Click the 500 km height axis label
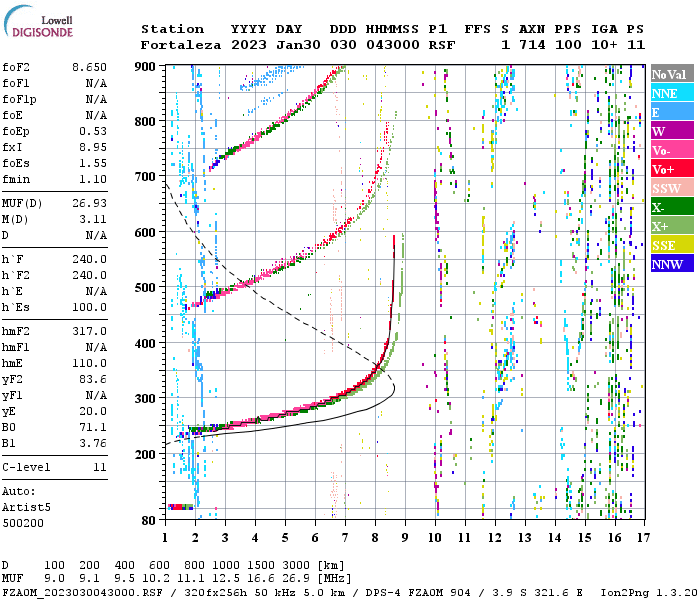Viewport: 700px width, 600px height. [x=145, y=288]
